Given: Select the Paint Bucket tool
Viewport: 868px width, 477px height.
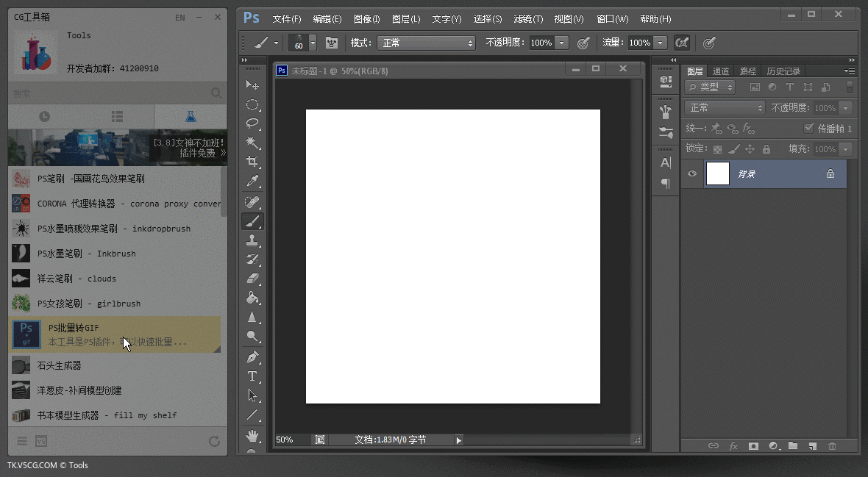Looking at the screenshot, I should click(252, 298).
